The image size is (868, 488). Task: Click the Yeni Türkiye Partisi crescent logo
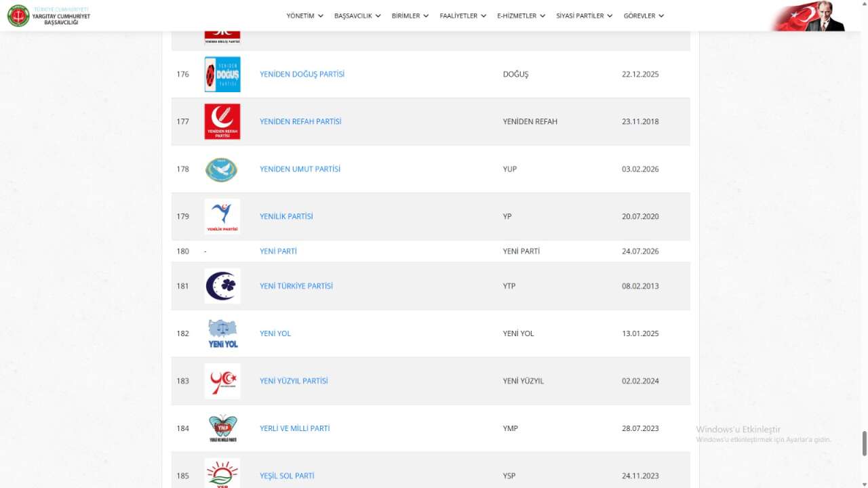pos(222,286)
